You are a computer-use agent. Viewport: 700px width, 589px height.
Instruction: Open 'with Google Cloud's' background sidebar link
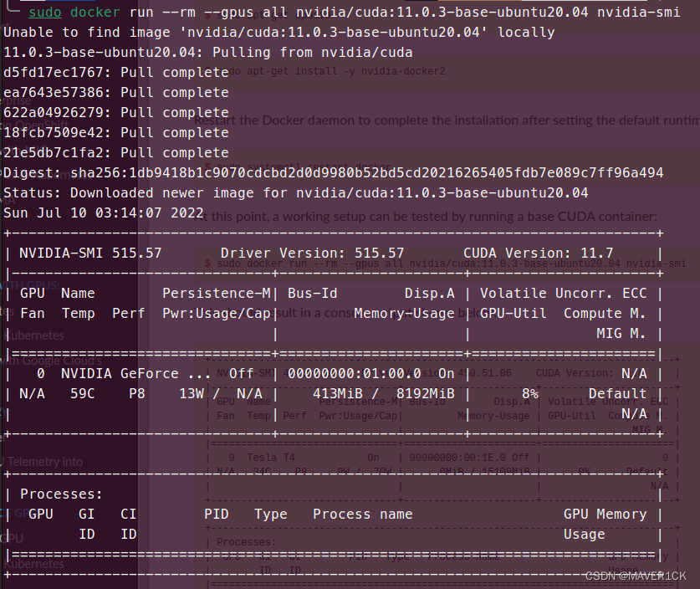[x=53, y=361]
